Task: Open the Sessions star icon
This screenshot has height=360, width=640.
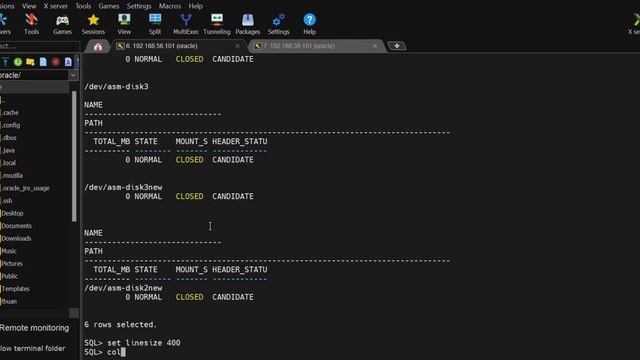Action: coord(93,24)
